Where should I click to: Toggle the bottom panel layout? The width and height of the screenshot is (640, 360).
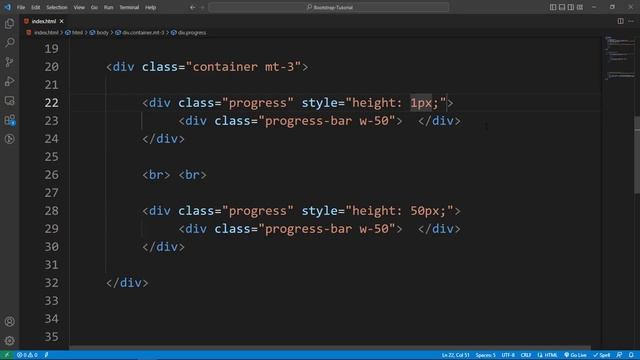point(562,7)
